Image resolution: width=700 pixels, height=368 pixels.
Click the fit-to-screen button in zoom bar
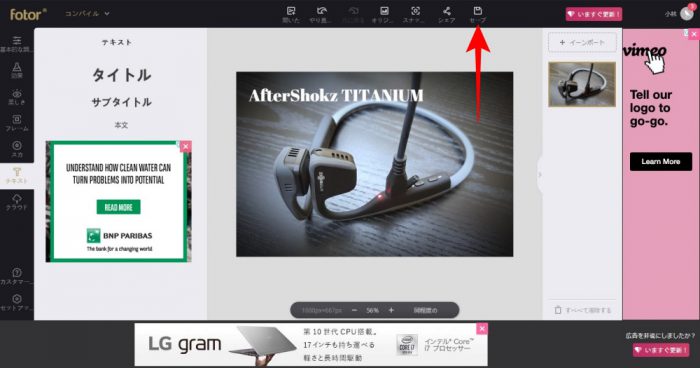tap(425, 310)
